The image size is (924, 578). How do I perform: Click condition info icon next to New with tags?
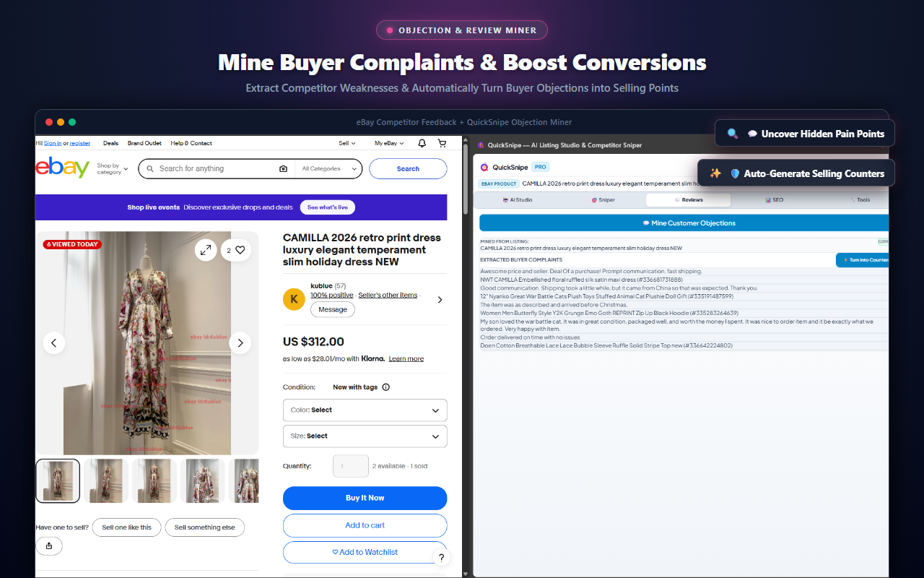tap(385, 387)
